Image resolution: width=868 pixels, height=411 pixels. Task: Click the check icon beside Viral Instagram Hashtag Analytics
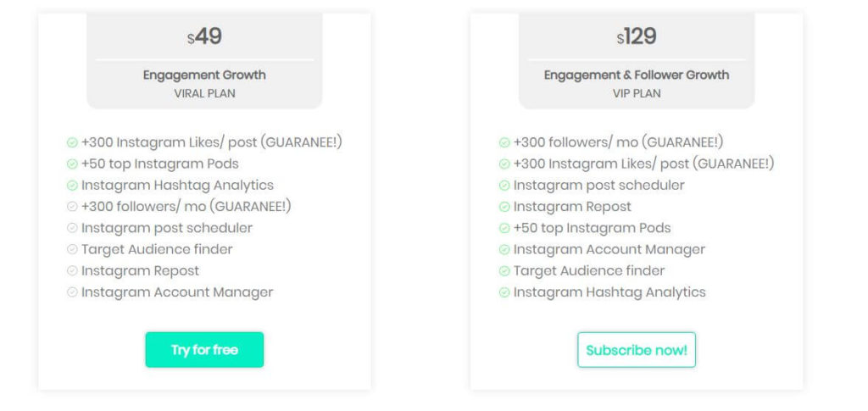72,186
